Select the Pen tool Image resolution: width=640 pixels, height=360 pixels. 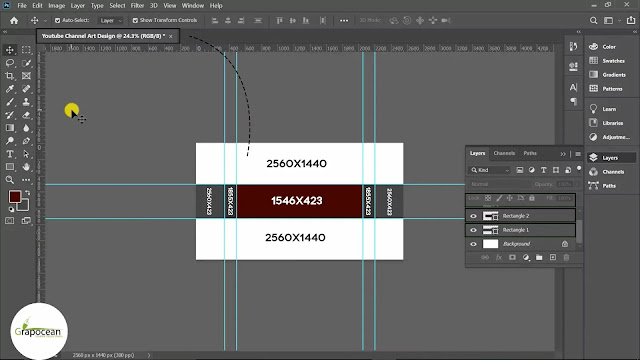(x=26, y=141)
